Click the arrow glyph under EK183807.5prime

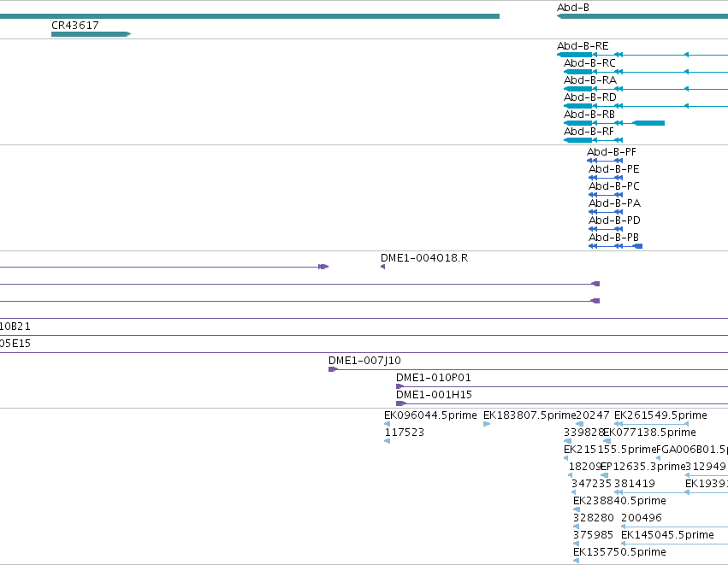pyautogui.click(x=487, y=424)
